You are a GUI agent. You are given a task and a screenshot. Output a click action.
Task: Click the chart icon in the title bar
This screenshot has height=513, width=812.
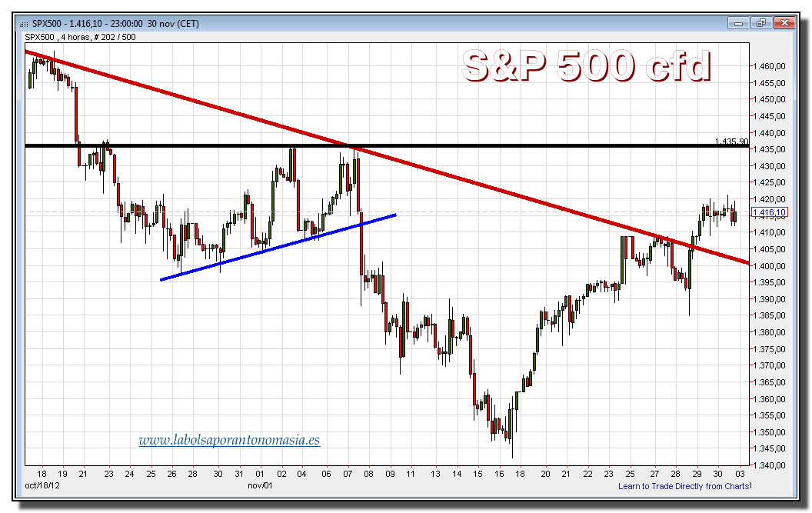point(24,24)
